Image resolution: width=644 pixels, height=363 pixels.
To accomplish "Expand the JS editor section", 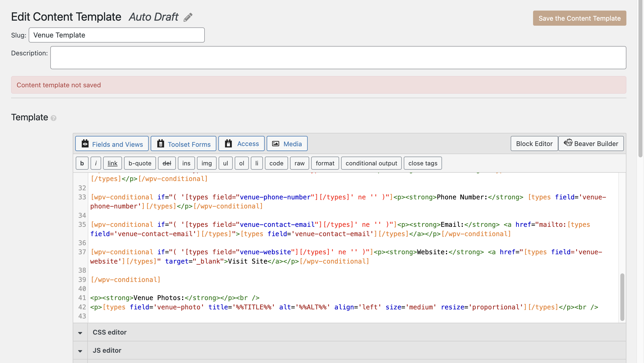I will coord(107,350).
